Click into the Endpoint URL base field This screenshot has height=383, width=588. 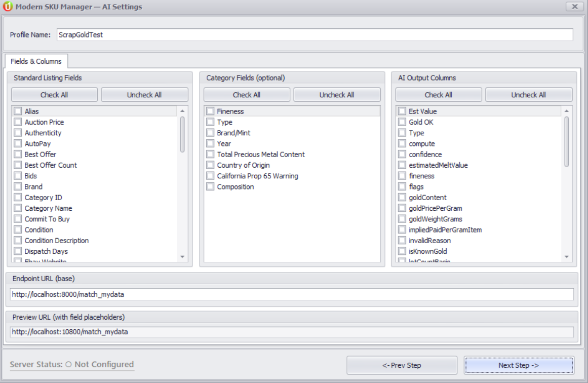click(x=292, y=294)
